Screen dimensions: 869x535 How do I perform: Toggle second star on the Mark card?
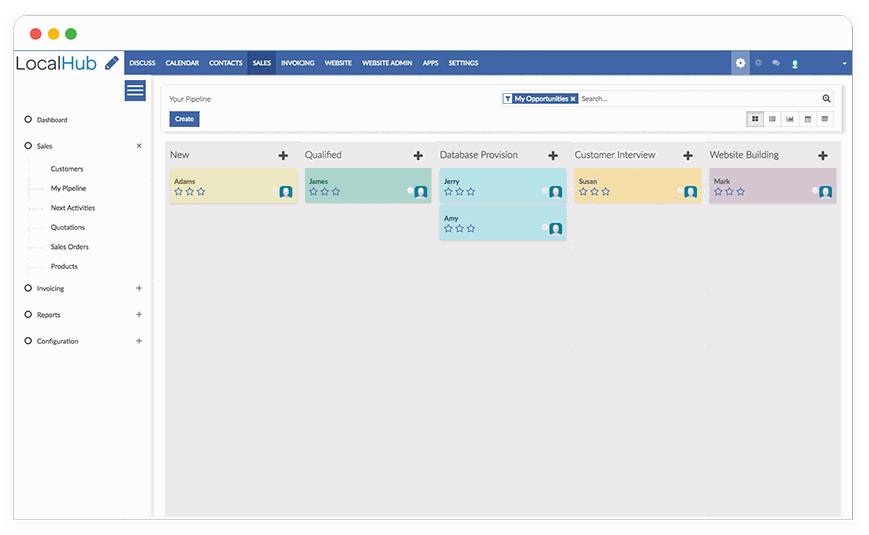coord(729,192)
